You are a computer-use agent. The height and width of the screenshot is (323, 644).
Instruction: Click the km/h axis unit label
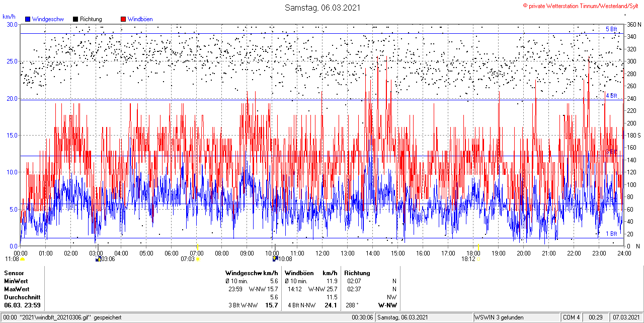(x=9, y=17)
